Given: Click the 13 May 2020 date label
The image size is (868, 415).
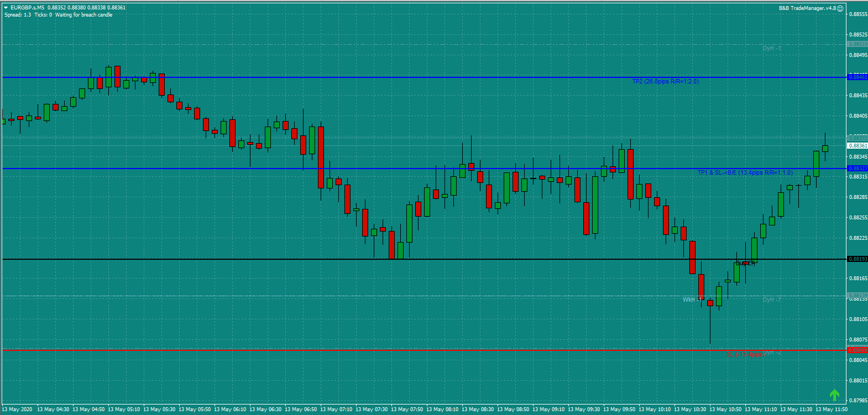Looking at the screenshot, I should (17, 409).
